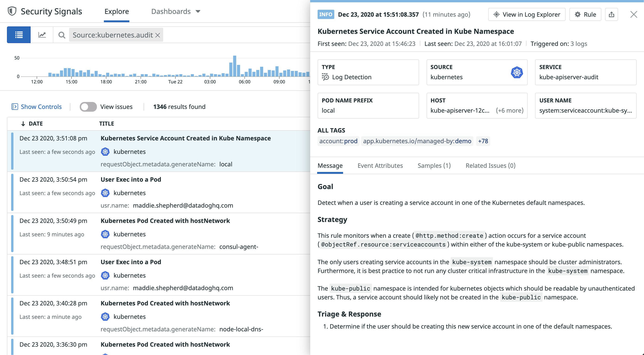The image size is (644, 355).
Task: Click View in Log Explorer button
Action: pos(526,15)
